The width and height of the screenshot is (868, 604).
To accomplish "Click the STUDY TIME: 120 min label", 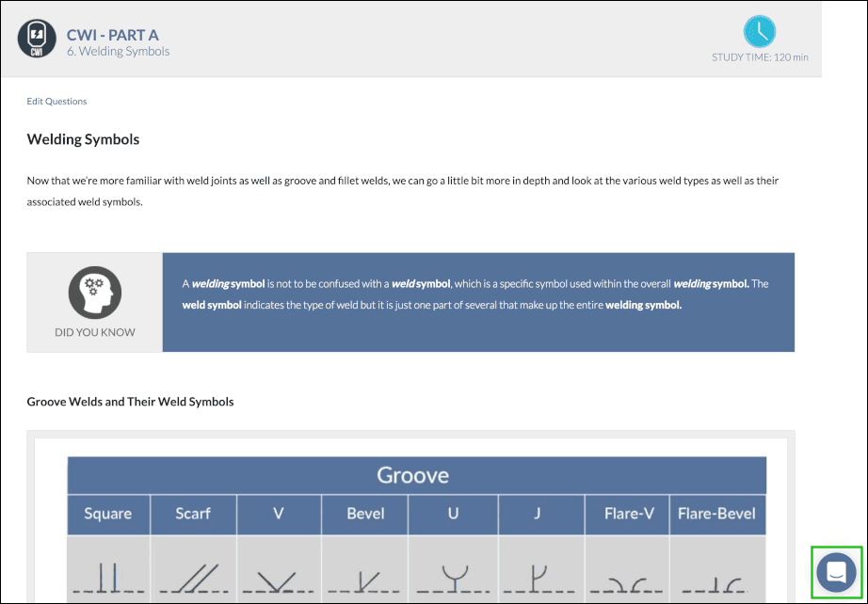I will [759, 57].
